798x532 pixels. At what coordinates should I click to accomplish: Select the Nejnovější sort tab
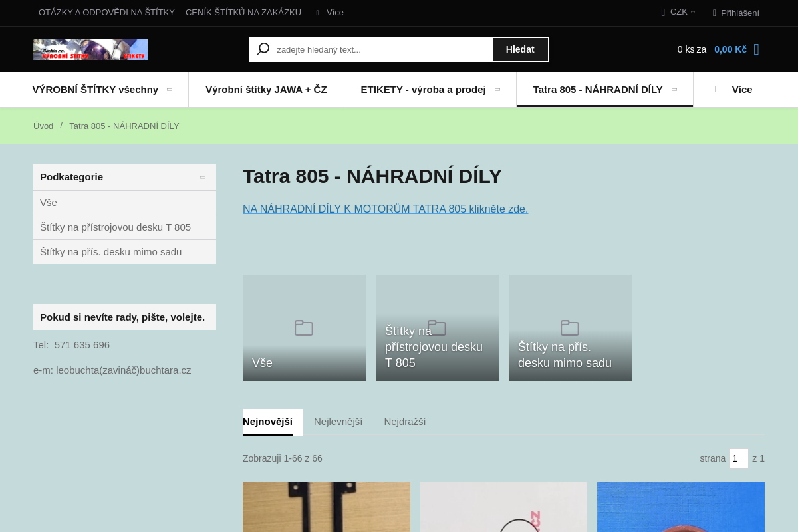click(267, 422)
